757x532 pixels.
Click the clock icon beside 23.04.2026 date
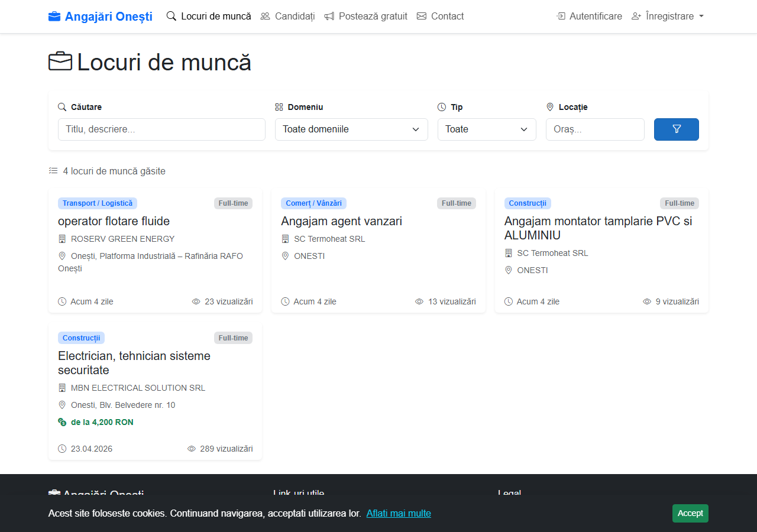tap(62, 449)
